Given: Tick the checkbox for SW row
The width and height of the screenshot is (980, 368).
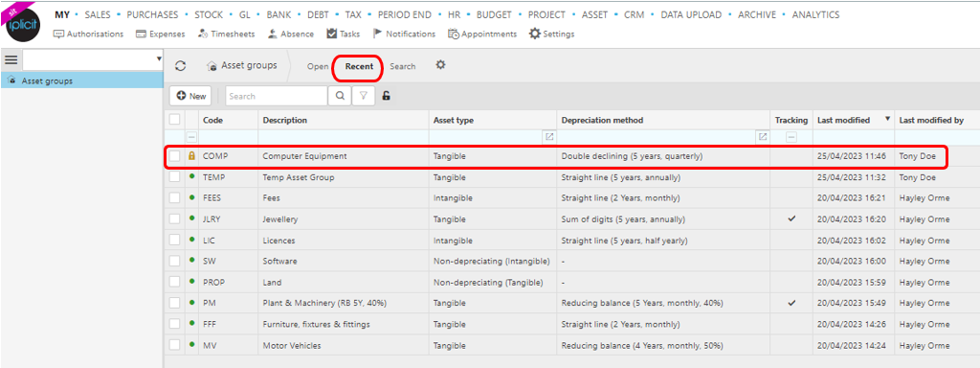Looking at the screenshot, I should point(175,261).
